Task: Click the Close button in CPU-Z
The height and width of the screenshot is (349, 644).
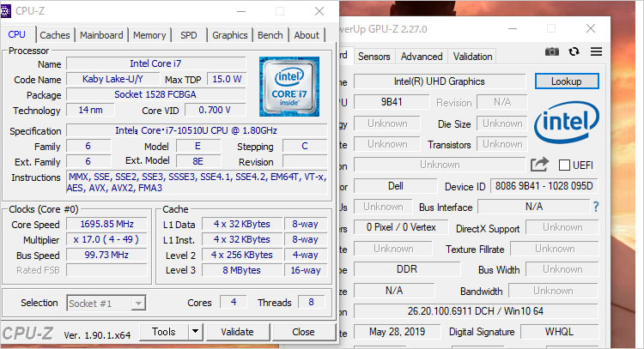Action: coord(303,331)
